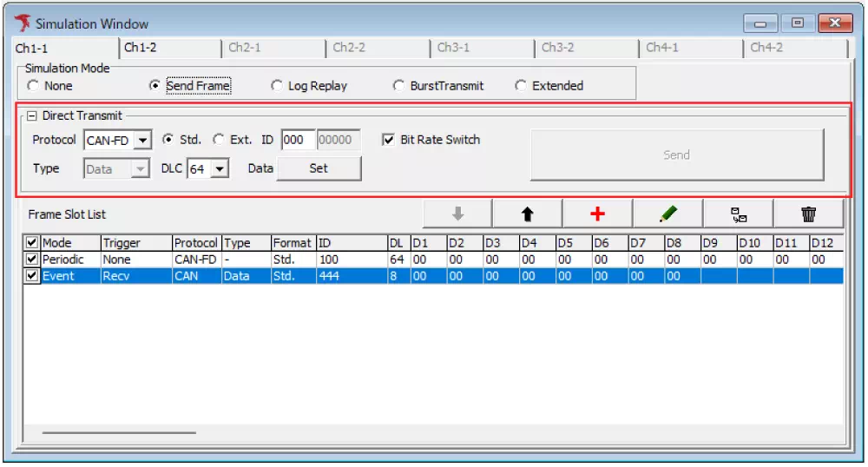This screenshot has height=467, width=868.
Task: Click the move frame up arrow button
Action: [x=527, y=214]
